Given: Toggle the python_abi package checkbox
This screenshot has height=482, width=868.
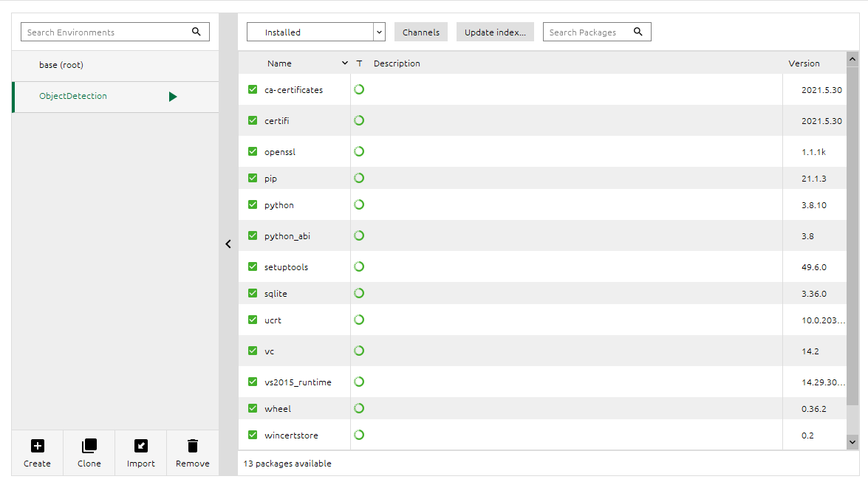Looking at the screenshot, I should (x=253, y=235).
